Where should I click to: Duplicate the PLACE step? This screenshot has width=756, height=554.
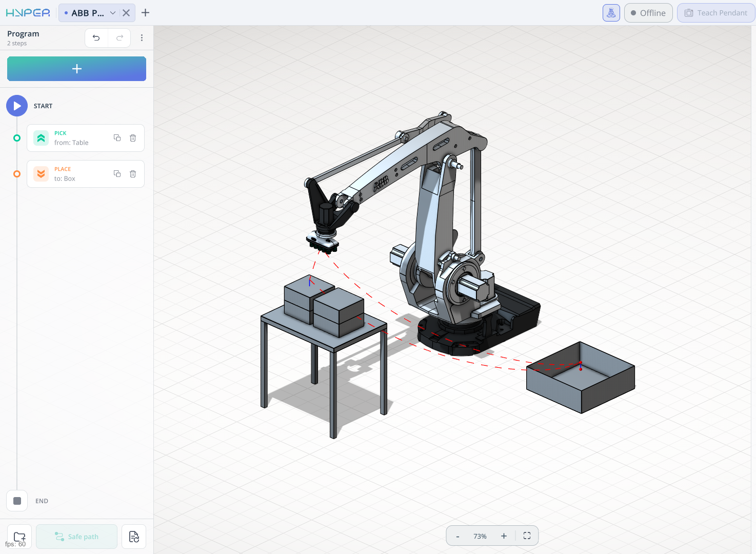tap(117, 173)
